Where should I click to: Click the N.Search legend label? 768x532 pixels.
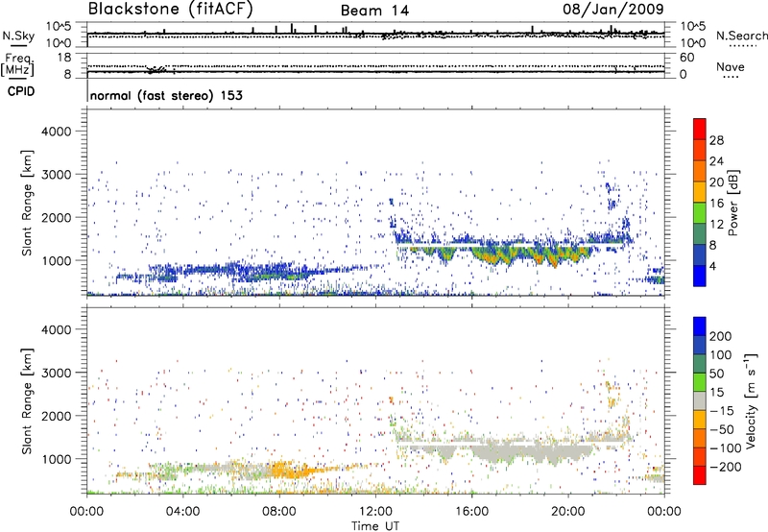tap(742, 36)
